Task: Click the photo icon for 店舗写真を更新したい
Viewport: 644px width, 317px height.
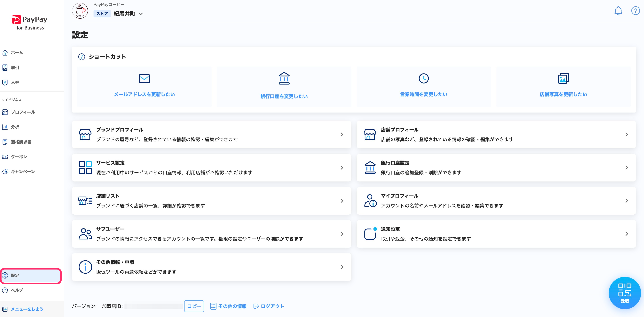Action: coord(563,78)
